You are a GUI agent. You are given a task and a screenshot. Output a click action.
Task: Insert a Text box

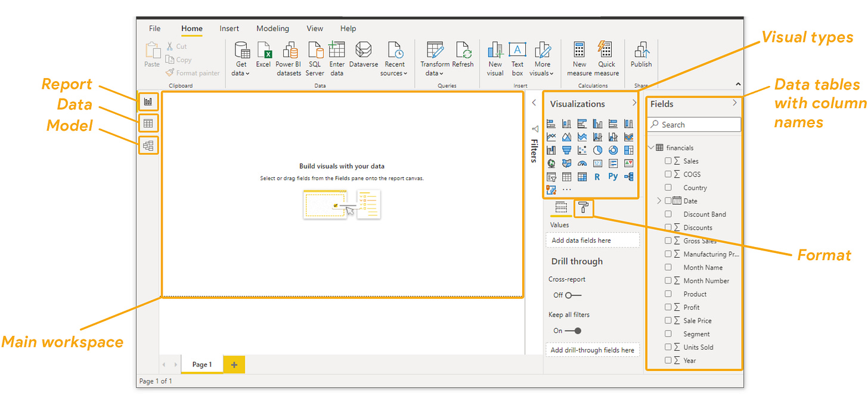pyautogui.click(x=517, y=59)
